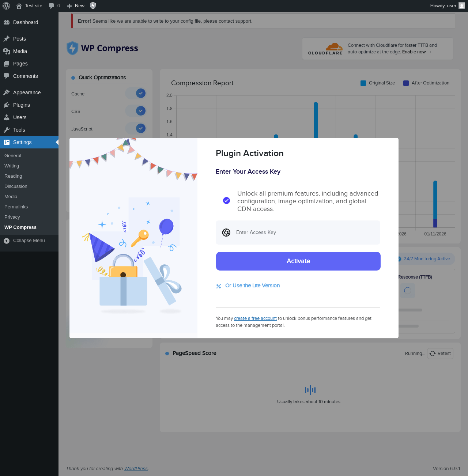
Task: Click the WP Compress shield logo
Action: tap(72, 48)
